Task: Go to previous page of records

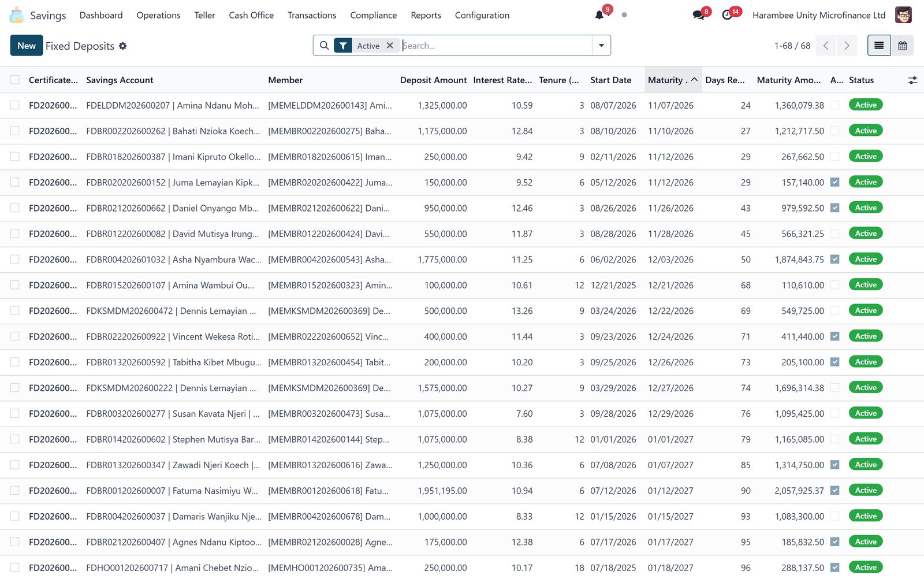Action: click(826, 46)
